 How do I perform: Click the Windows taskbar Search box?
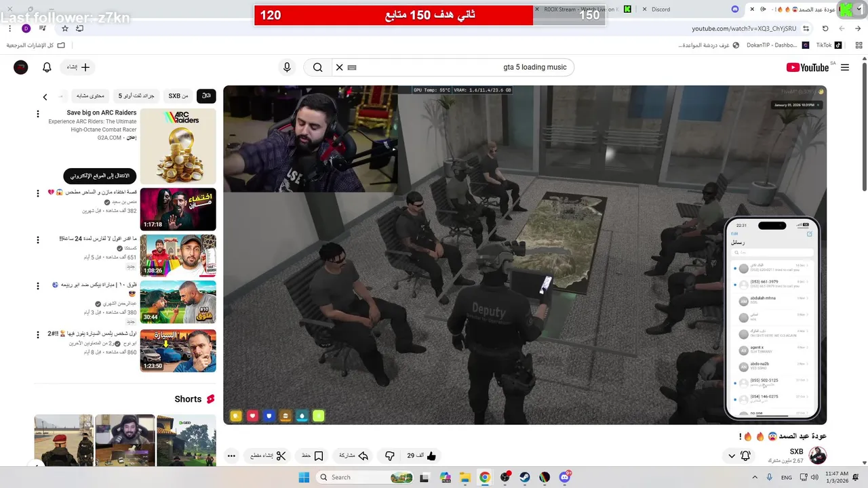(x=366, y=477)
